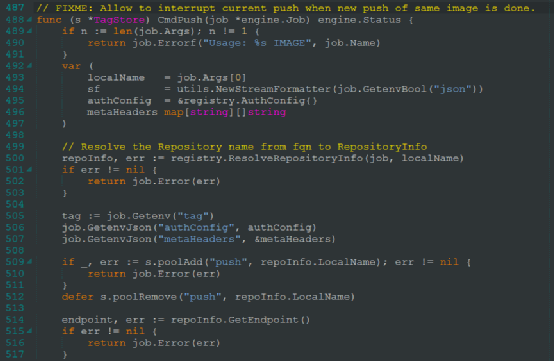Collapse the var block fold at line 492
Image resolution: width=554 pixels, height=362 pixels.
[29, 66]
